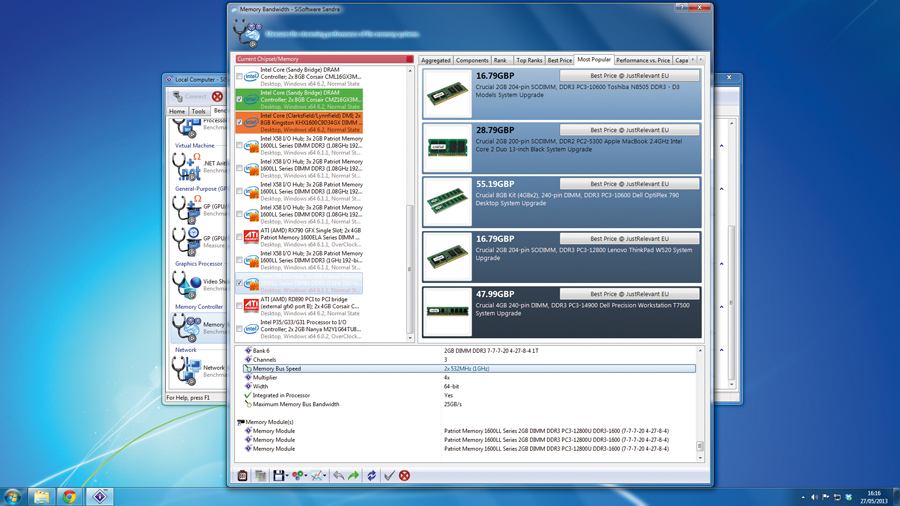Click the floppy disk save icon
This screenshot has height=506, width=900.
point(278,476)
